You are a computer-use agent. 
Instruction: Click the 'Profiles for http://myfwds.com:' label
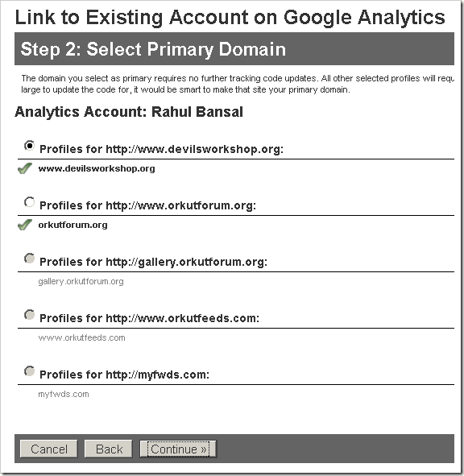(x=125, y=375)
